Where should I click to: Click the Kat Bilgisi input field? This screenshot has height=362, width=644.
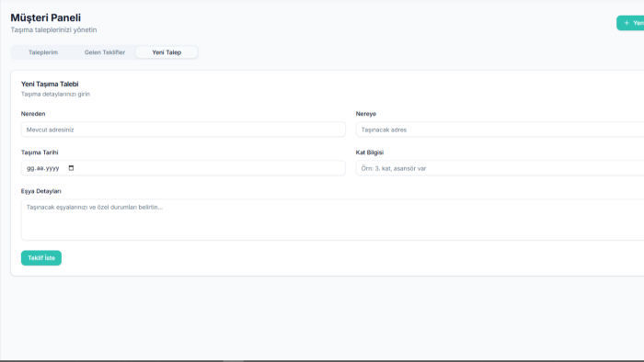click(500, 168)
